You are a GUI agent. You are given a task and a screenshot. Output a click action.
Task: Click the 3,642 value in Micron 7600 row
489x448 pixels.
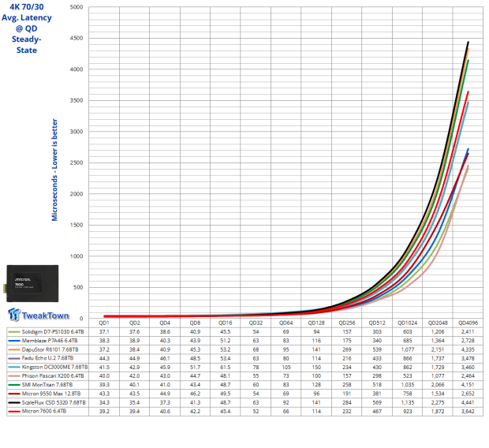tap(468, 412)
